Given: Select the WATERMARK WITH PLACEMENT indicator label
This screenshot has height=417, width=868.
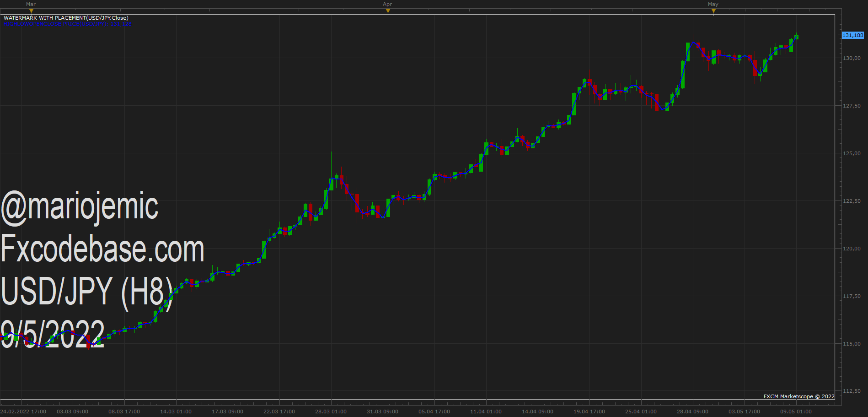Looking at the screenshot, I should point(66,18).
